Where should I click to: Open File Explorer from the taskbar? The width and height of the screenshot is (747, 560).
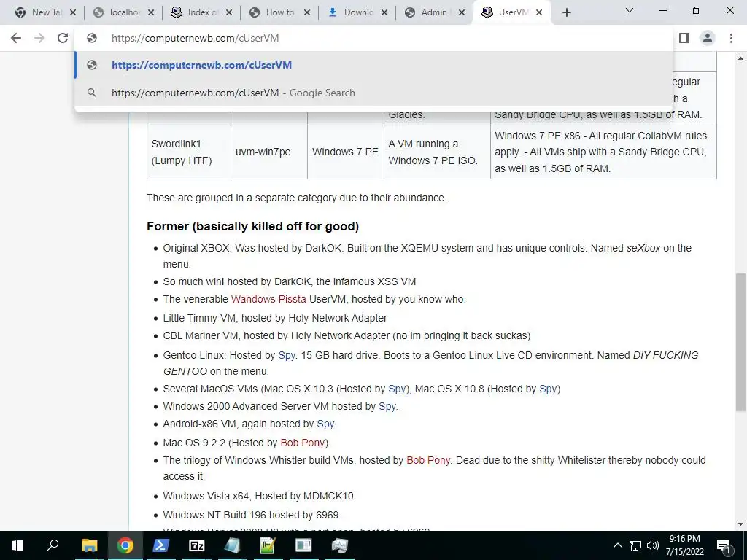tap(89, 545)
